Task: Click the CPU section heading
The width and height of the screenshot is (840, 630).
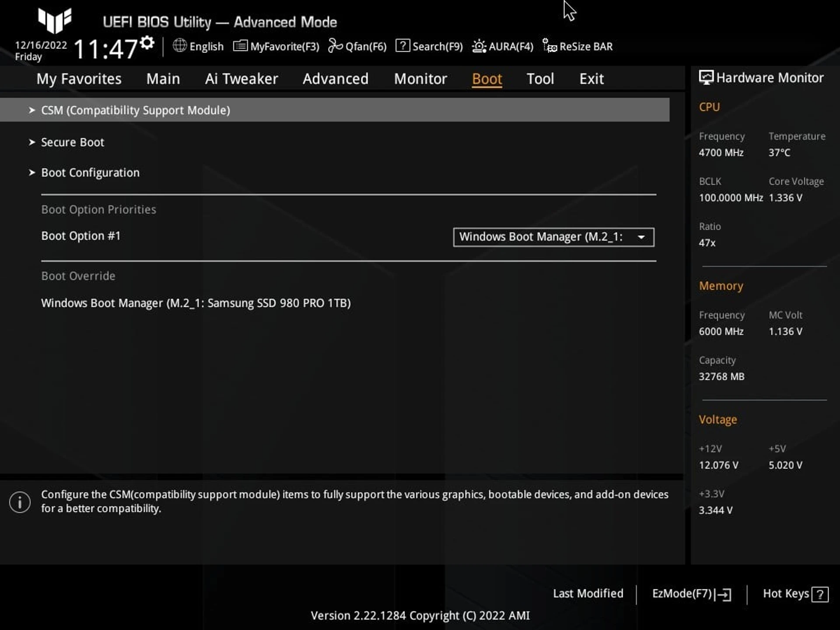Action: 709,107
